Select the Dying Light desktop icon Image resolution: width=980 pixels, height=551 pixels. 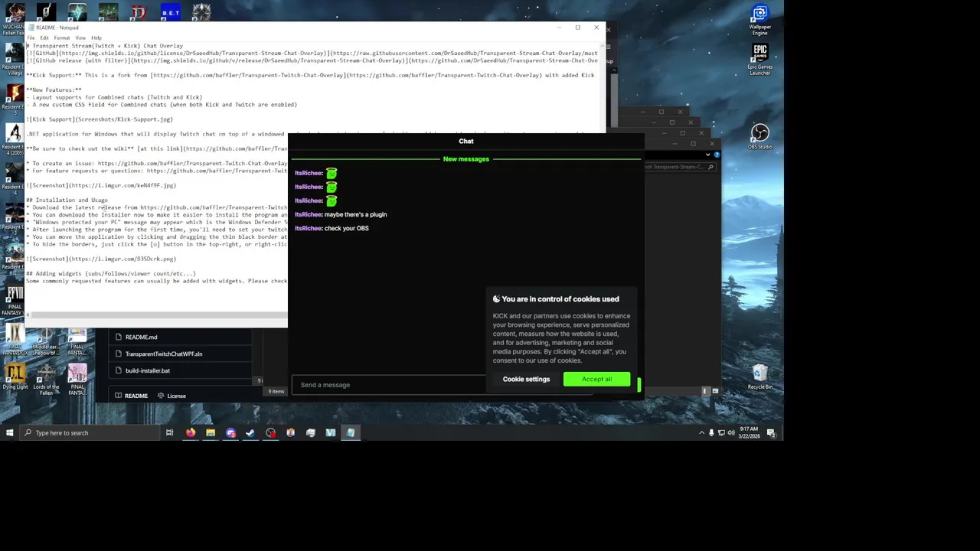pos(15,377)
